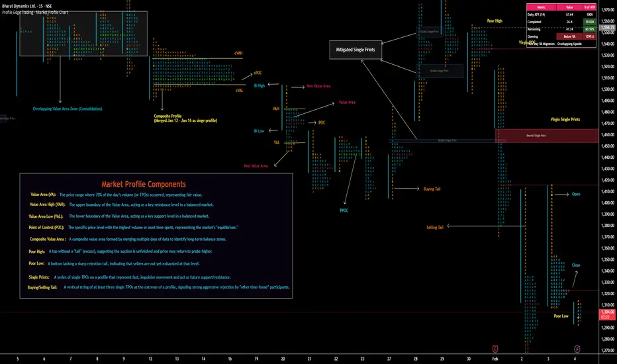Select the Value Area Low (VAL) definition
The height and width of the screenshot is (364, 617).
[119, 216]
